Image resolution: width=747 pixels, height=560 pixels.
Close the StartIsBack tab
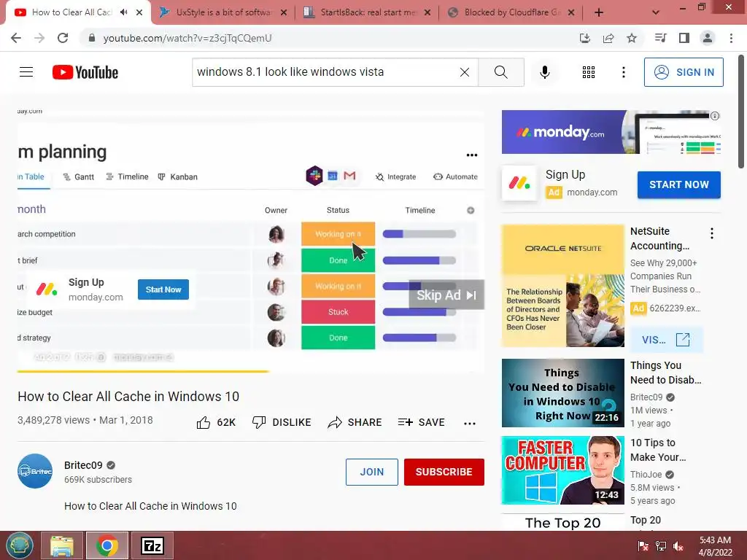coord(427,12)
